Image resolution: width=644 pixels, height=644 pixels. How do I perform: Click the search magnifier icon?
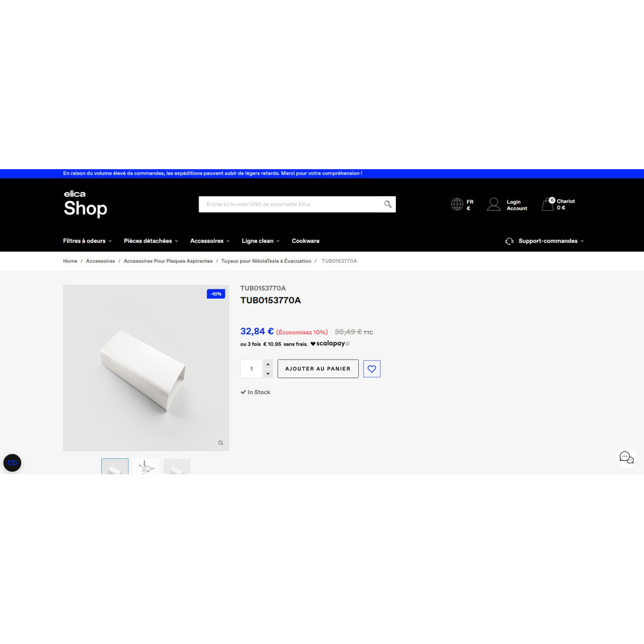388,204
